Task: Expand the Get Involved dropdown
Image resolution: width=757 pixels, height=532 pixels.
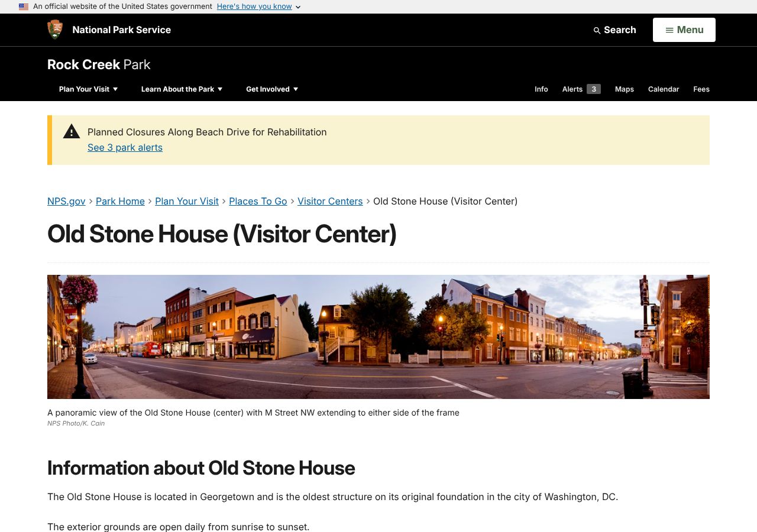Action: [272, 89]
